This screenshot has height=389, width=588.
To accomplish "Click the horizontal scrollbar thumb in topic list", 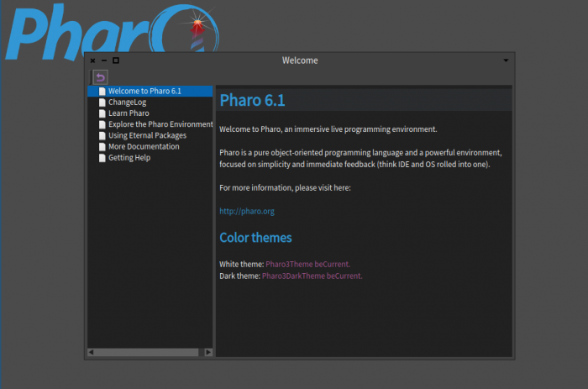I will pos(147,352).
